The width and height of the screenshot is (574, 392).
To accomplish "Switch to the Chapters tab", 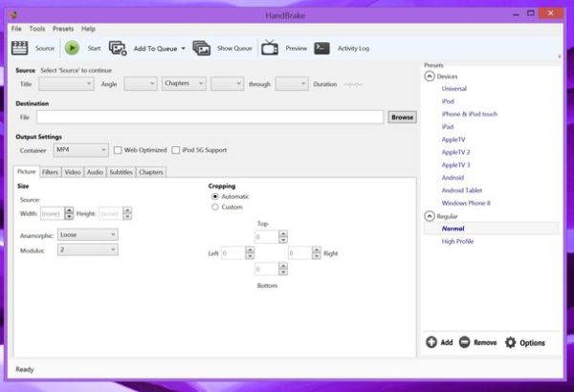I will point(151,172).
